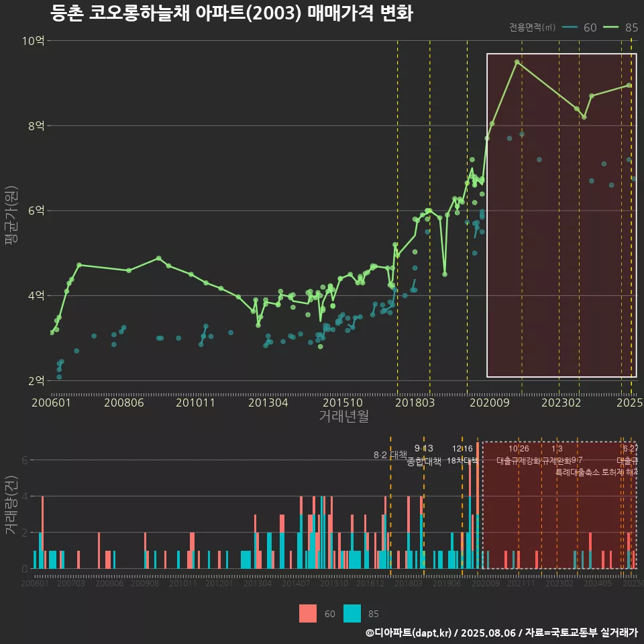Click '201803' on the price chart axis
Screen dimensions: 644x644
click(415, 402)
